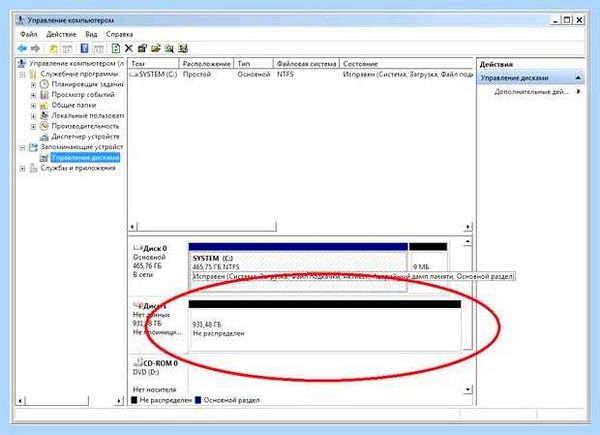600x435 pixels.
Task: Collapse Управление дисками actions section arrow
Action: coord(578,78)
